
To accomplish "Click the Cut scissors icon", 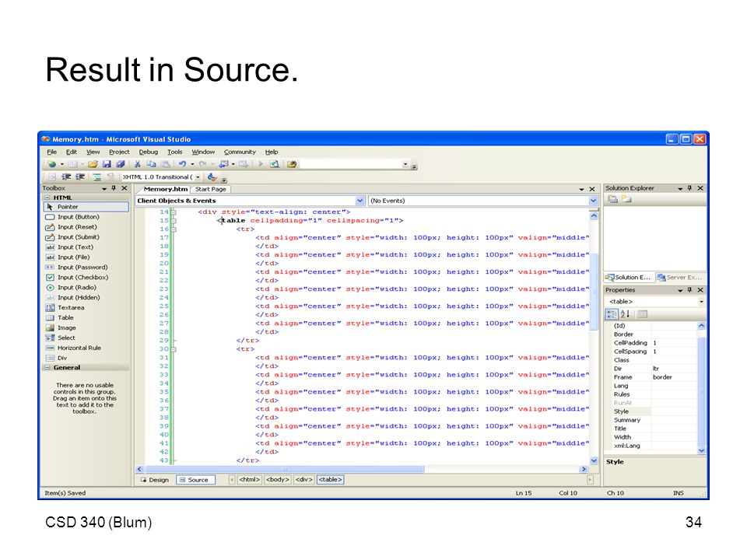I will 137,164.
